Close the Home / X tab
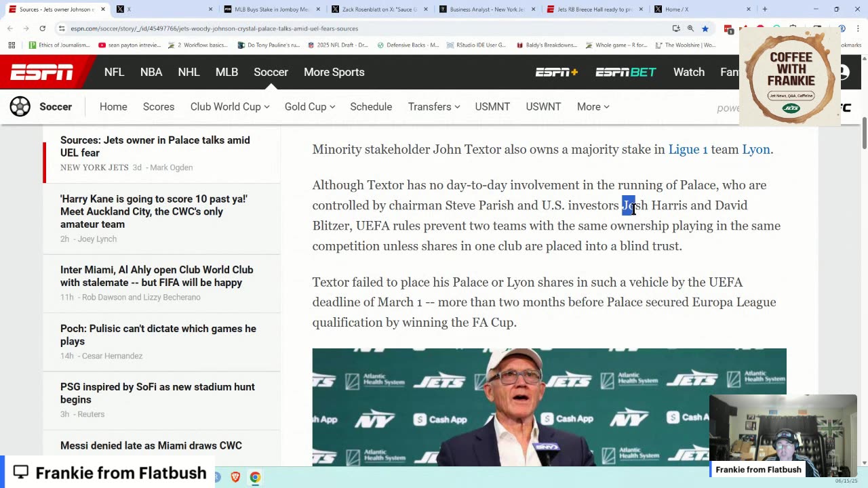Viewport: 868px width, 488px height. pyautogui.click(x=749, y=9)
